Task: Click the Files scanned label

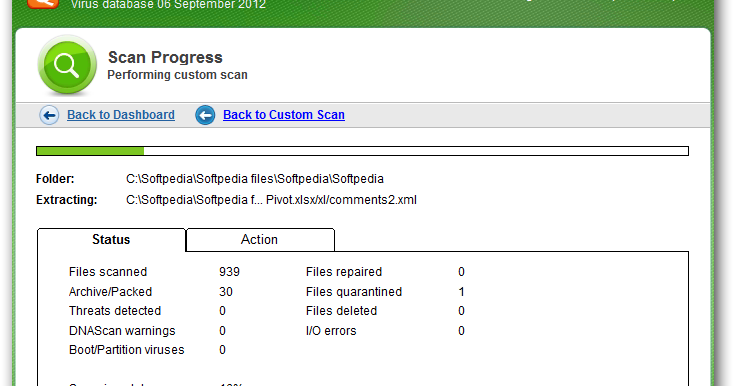Action: [x=108, y=272]
